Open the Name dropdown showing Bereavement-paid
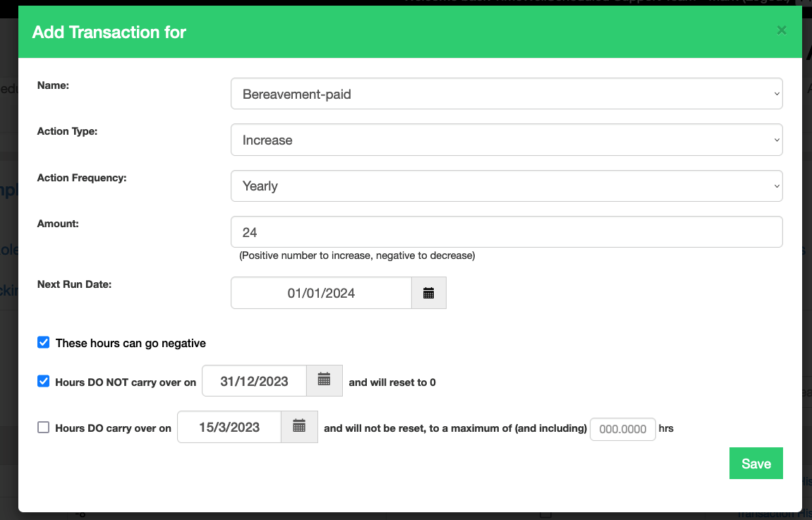Screen dimensions: 812x520 (506, 94)
